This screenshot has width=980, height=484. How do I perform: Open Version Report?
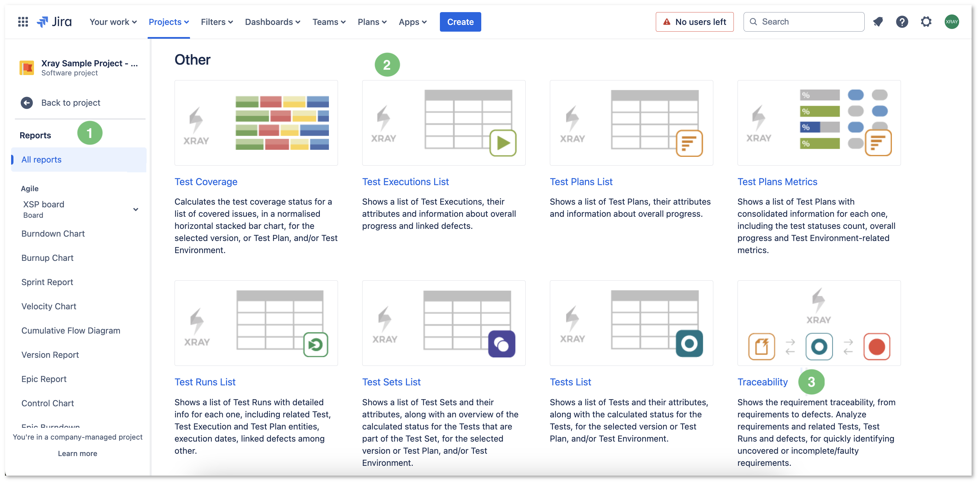tap(50, 355)
